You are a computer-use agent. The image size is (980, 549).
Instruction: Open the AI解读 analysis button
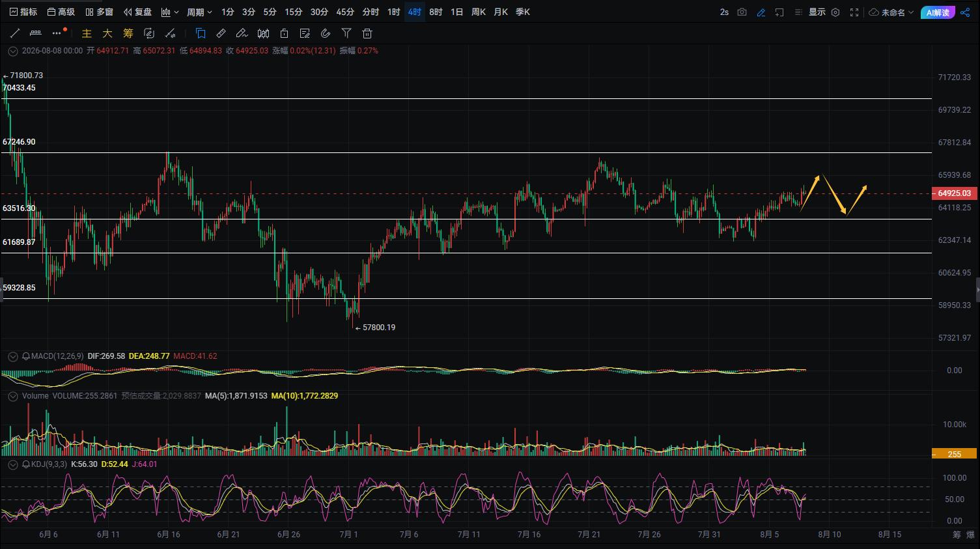(938, 12)
